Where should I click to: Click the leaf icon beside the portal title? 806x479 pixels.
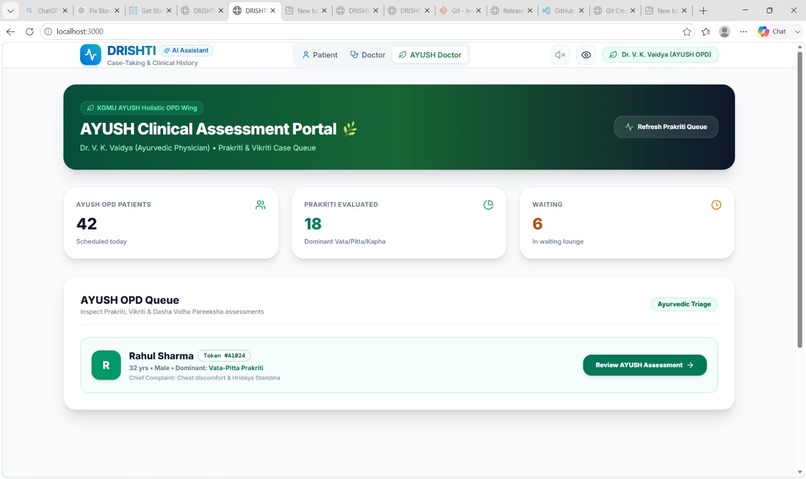pos(350,128)
